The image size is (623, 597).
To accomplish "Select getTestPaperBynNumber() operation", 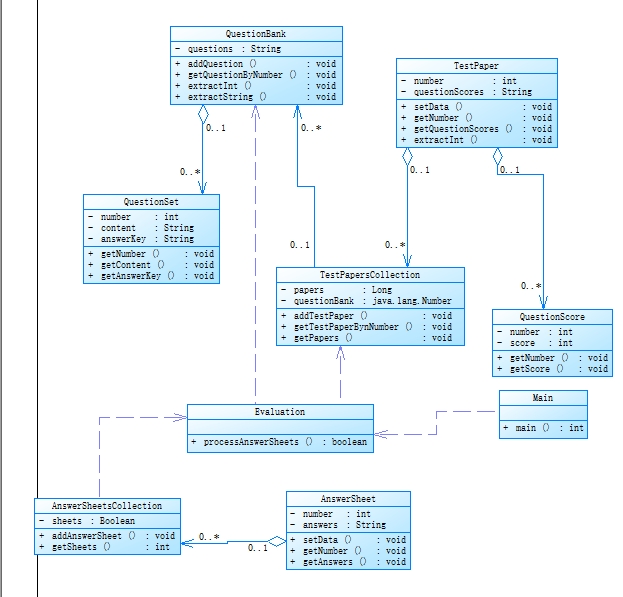I will pyautogui.click(x=366, y=327).
